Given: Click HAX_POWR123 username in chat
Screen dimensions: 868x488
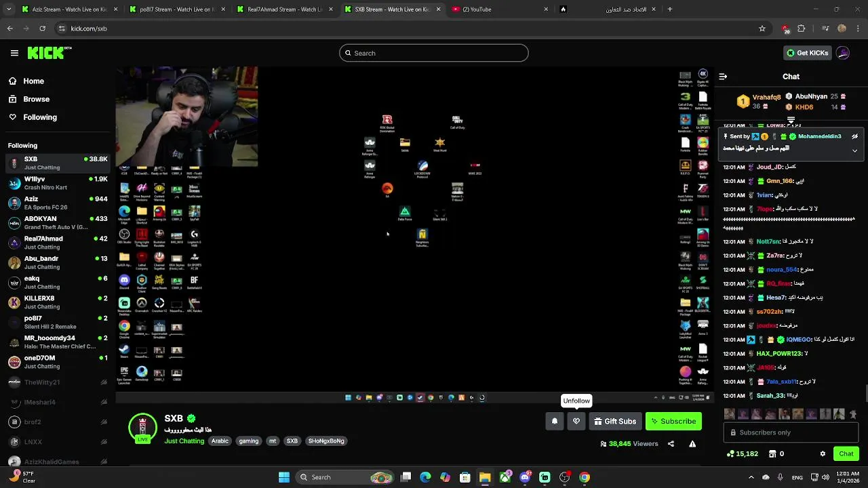Looking at the screenshot, I should click(779, 353).
